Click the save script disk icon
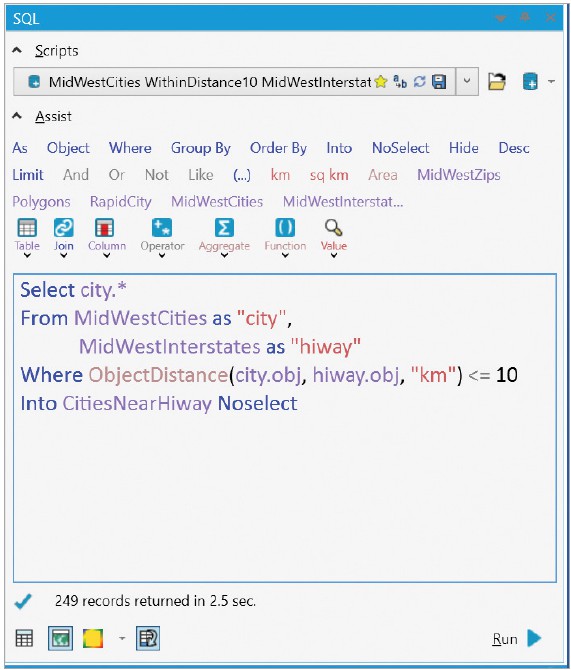This screenshot has width=571, height=670. point(439,81)
